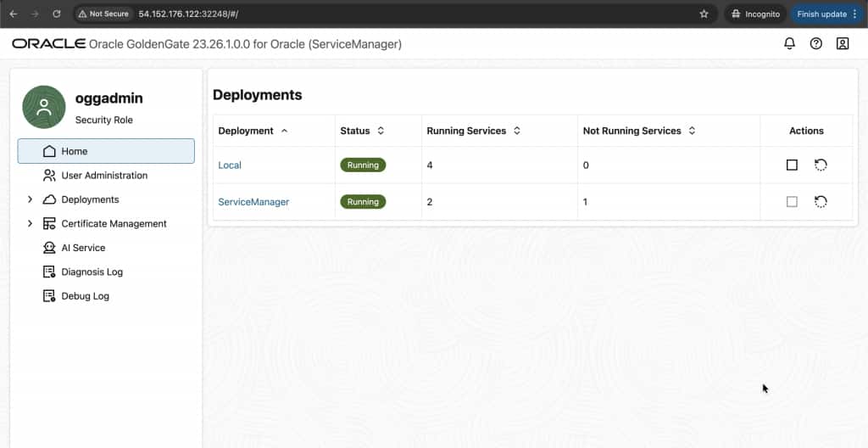Image resolution: width=868 pixels, height=448 pixels.
Task: Click the AI Service robot icon
Action: (x=49, y=248)
